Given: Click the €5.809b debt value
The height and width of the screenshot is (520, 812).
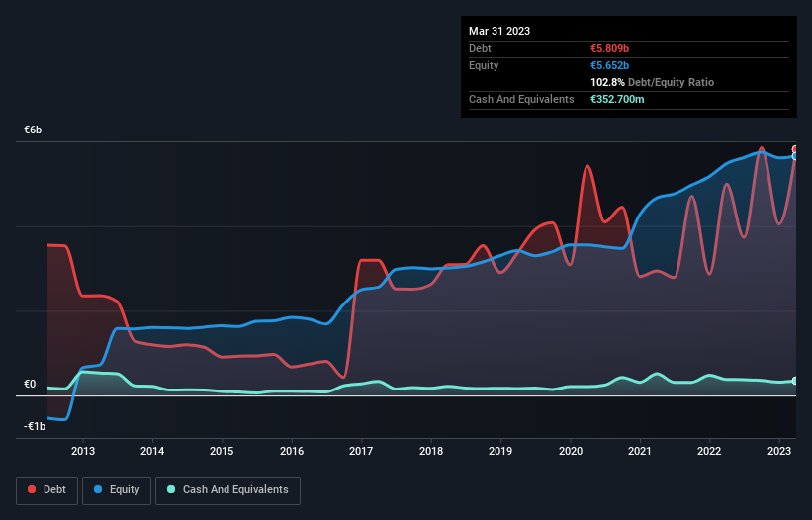Looking at the screenshot, I should click(x=609, y=48).
